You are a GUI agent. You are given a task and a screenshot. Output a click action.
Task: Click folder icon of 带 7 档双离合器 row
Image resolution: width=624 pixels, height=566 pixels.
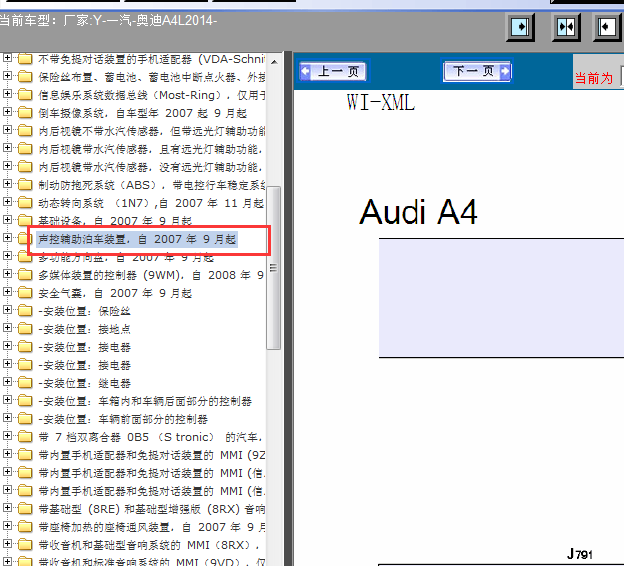pos(25,436)
